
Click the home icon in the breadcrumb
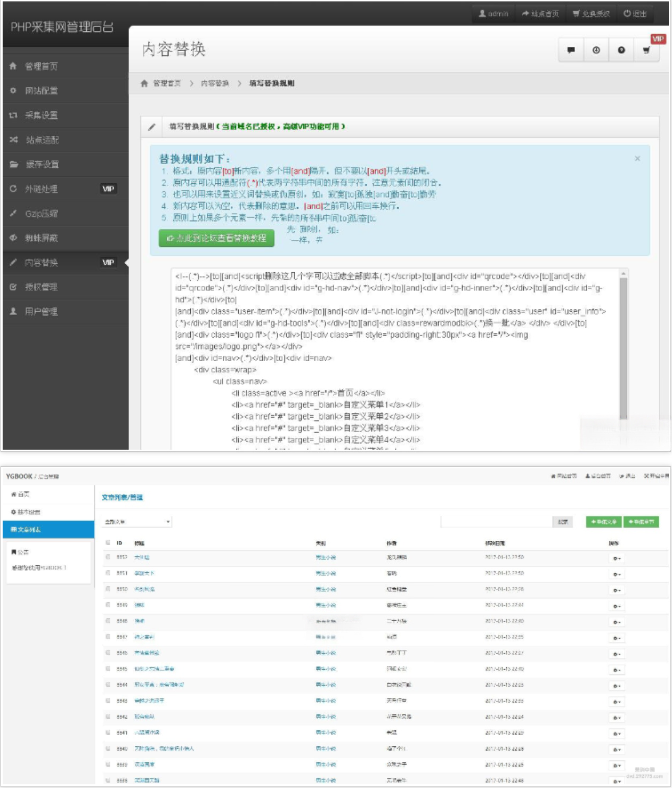tap(144, 83)
